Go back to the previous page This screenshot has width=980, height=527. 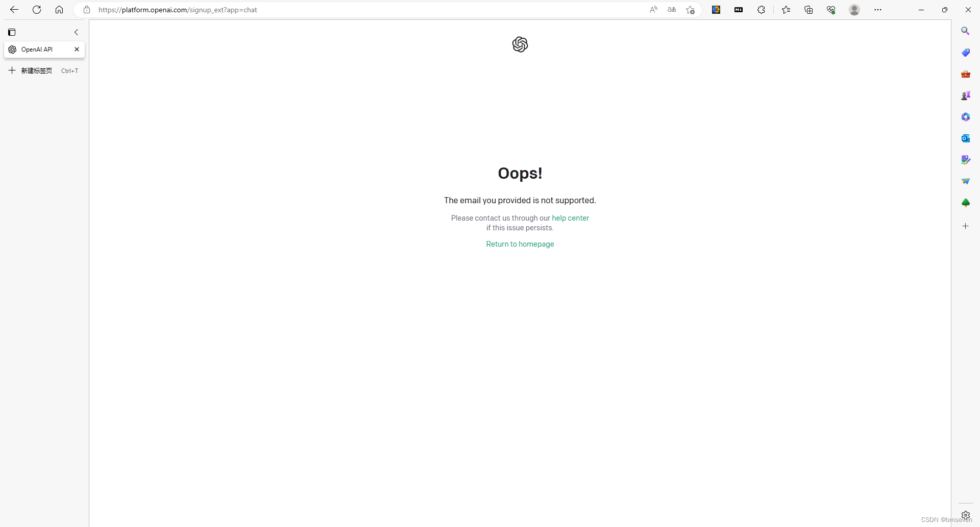click(14, 10)
